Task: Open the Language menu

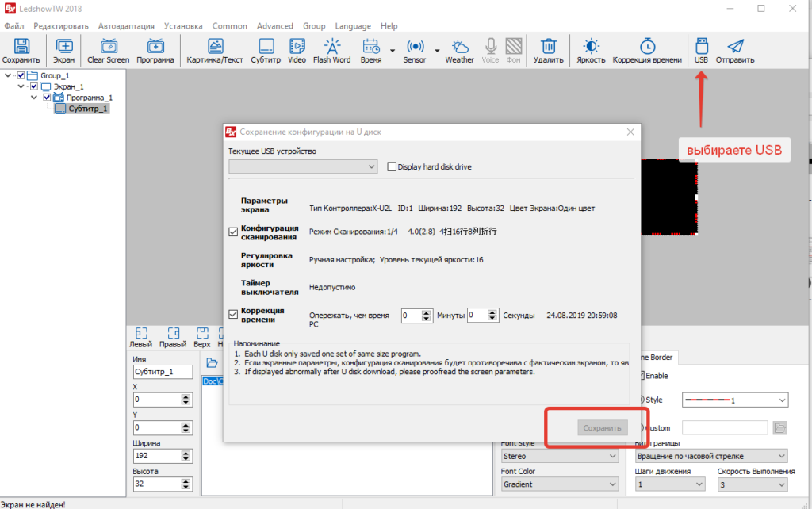Action: tap(353, 26)
